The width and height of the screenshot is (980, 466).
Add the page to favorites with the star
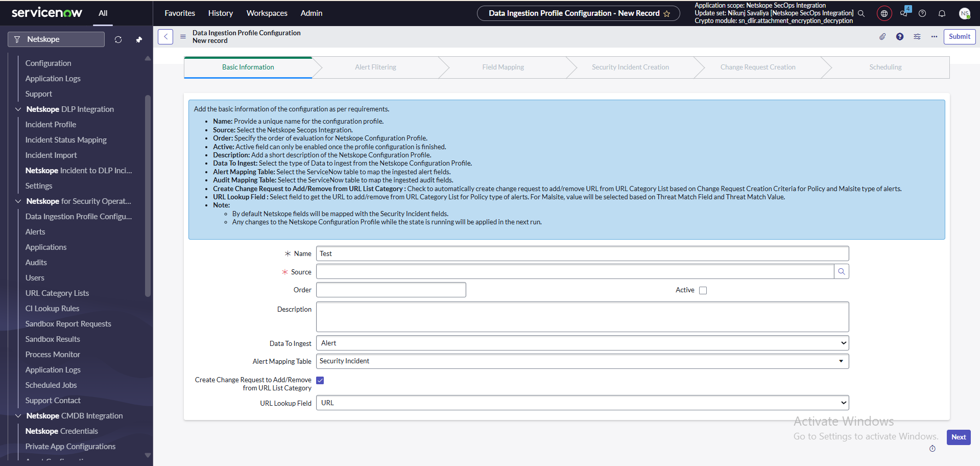pos(667,14)
